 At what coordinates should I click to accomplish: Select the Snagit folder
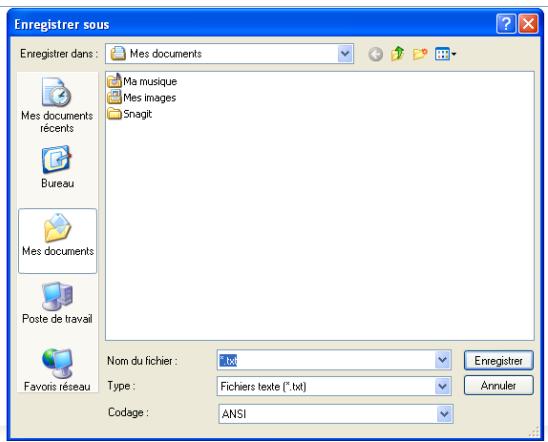pyautogui.click(x=130, y=114)
